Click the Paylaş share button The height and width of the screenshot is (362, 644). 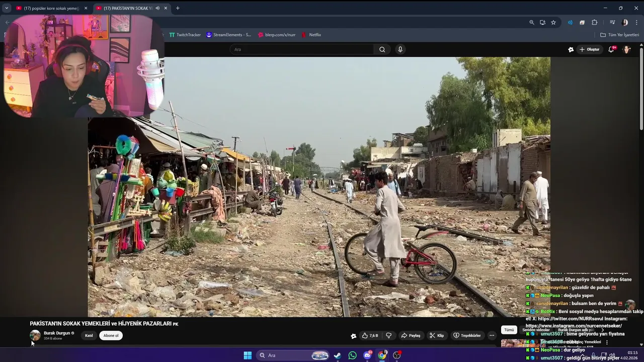click(411, 335)
